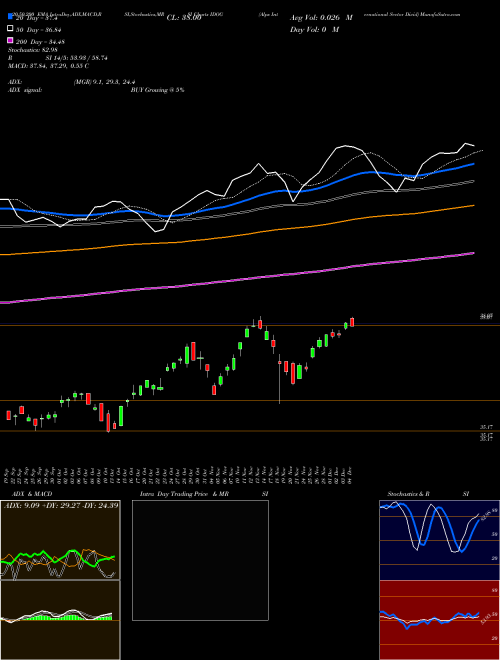This screenshot has width=500, height=660.
Task: Click the green MACD histogram panel
Action: 60,620
